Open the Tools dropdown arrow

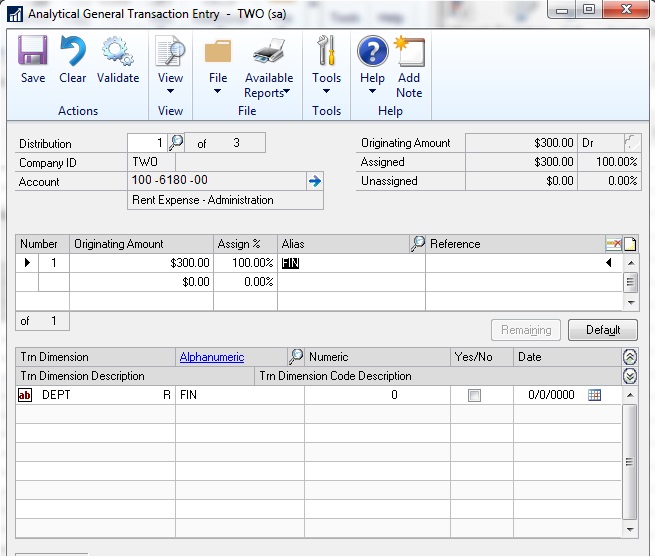pos(326,91)
